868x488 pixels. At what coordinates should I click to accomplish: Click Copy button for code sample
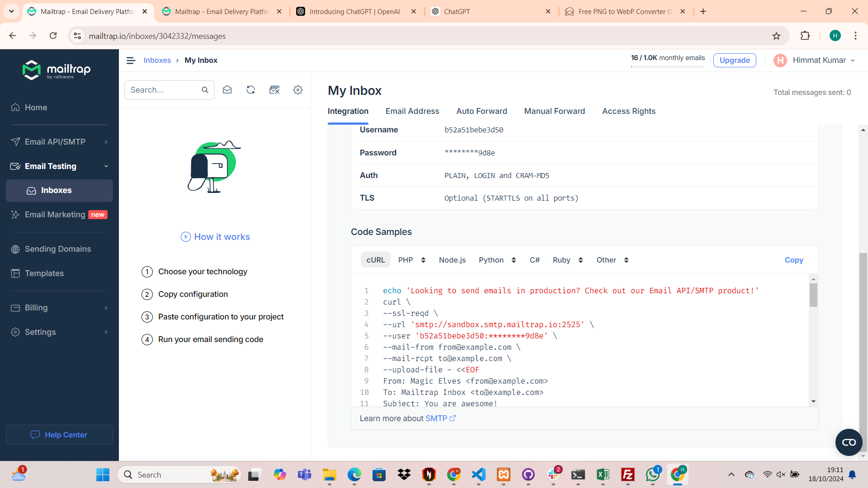793,260
